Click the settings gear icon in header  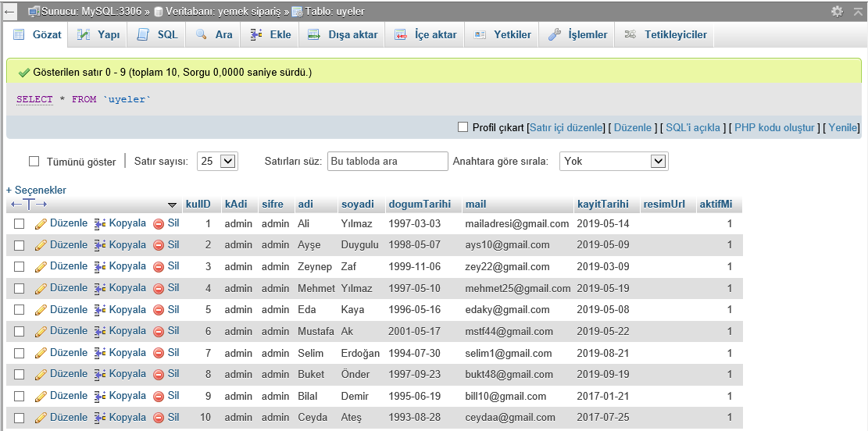pos(837,12)
